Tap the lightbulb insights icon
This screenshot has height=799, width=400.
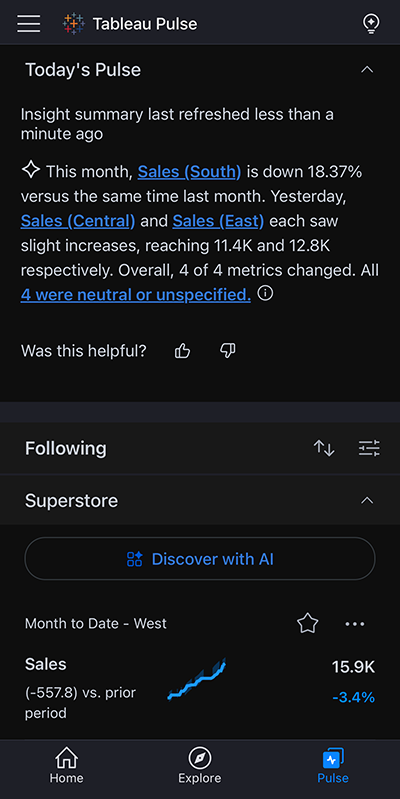pos(371,23)
